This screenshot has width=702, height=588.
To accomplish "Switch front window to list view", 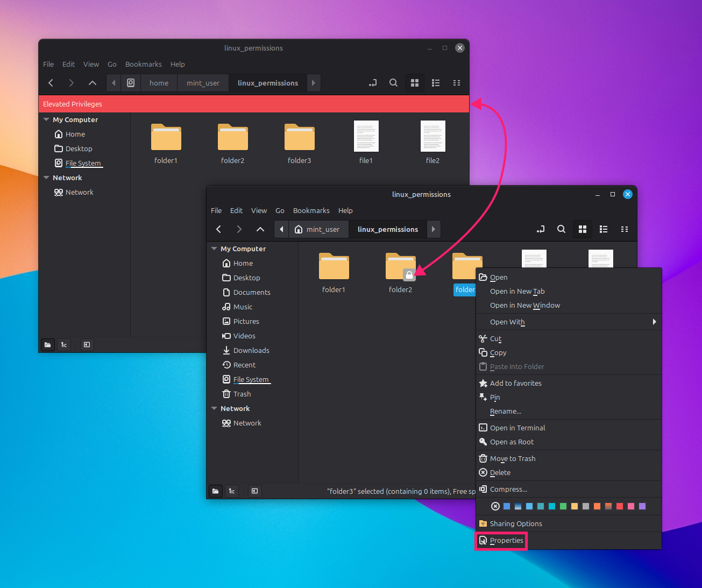I will [x=604, y=229].
